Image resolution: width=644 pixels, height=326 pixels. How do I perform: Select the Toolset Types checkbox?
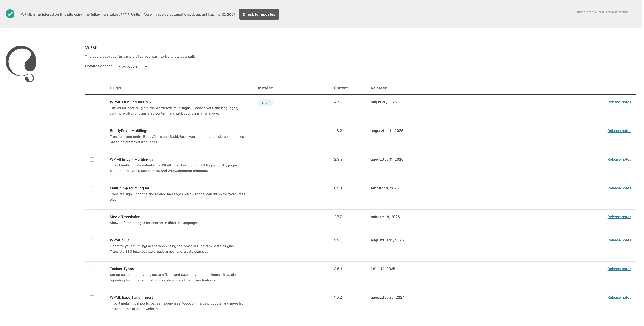92,269
